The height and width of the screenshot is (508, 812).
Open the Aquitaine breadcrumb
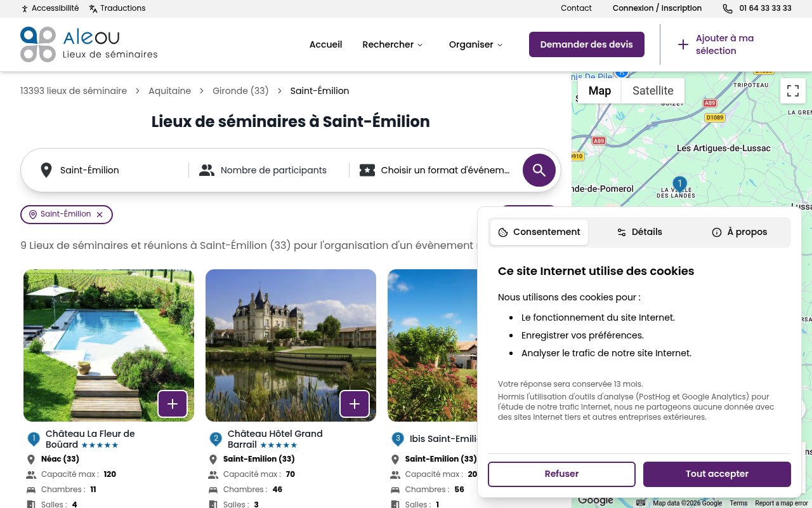coord(169,91)
